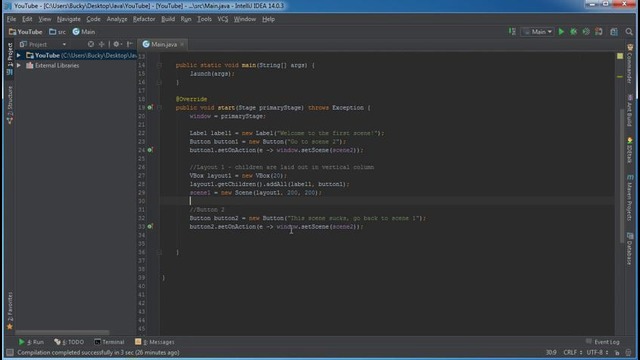Toggle Database right-side tool window
The height and width of the screenshot is (360, 640).
(x=630, y=249)
